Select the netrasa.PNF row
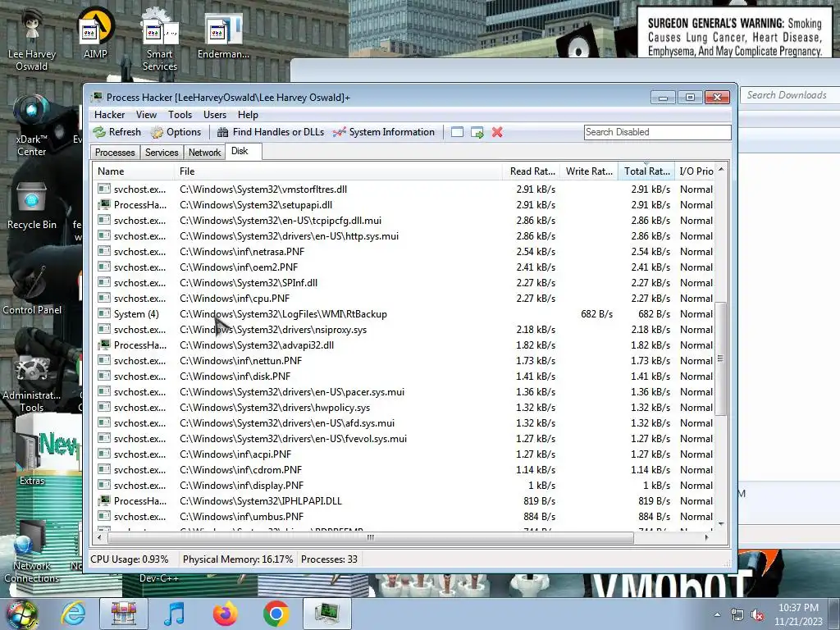 (405, 251)
